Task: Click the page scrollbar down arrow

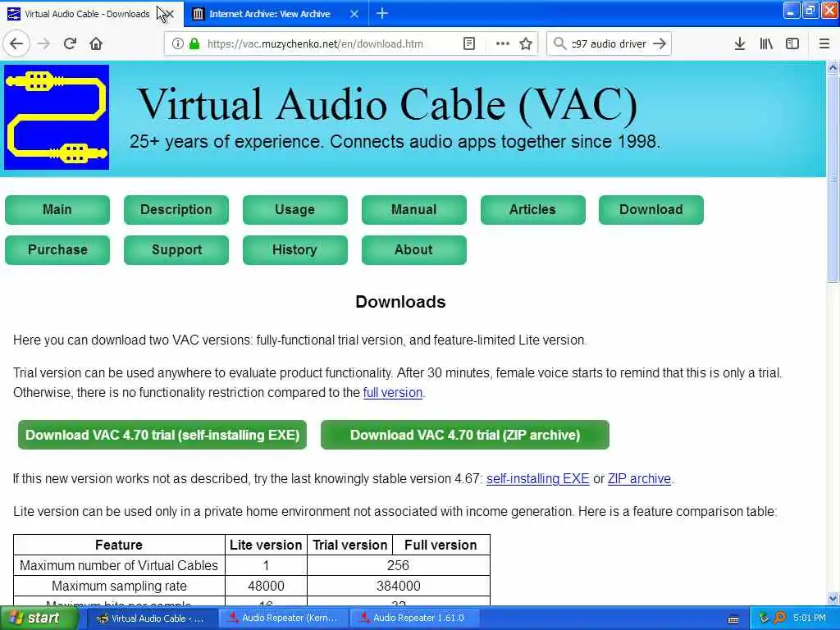Action: (833, 598)
